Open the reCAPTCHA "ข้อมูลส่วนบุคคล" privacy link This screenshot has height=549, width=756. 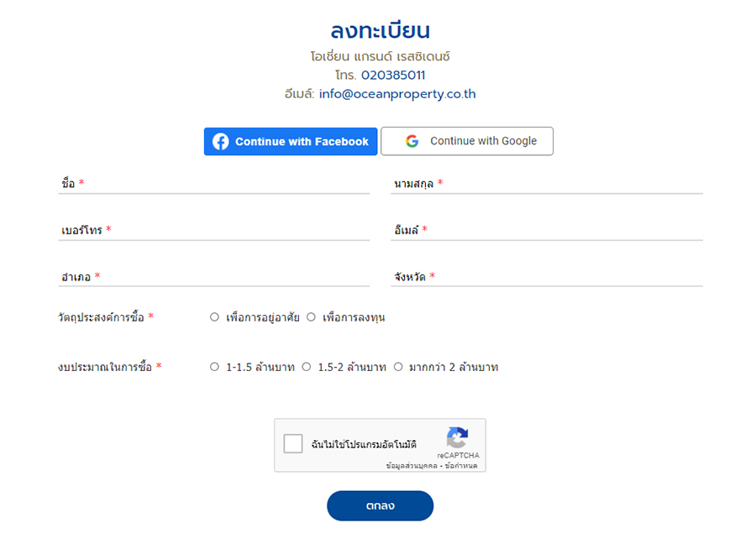click(412, 465)
